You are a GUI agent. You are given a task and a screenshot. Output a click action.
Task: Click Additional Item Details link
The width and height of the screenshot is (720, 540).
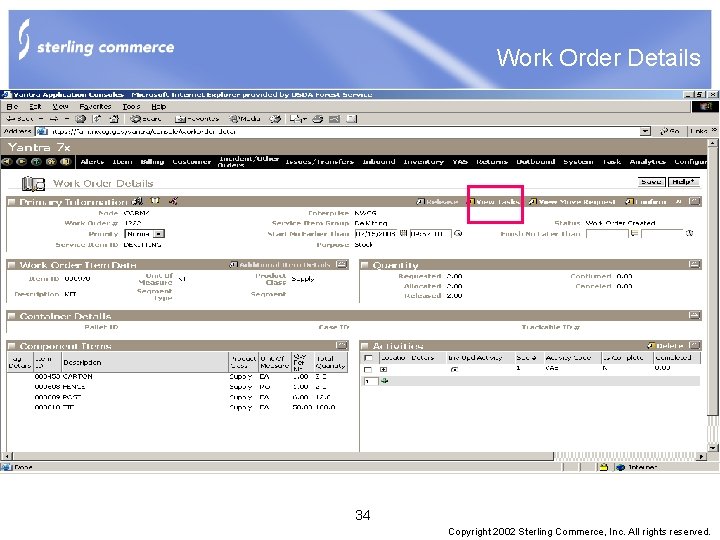click(x=280, y=264)
